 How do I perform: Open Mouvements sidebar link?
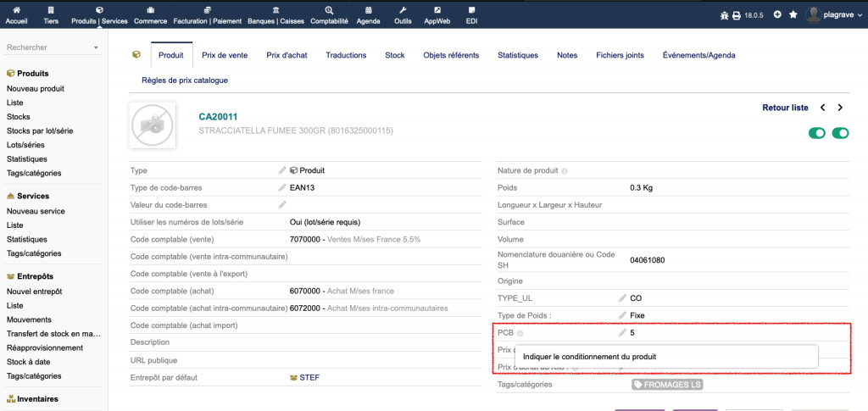point(29,319)
